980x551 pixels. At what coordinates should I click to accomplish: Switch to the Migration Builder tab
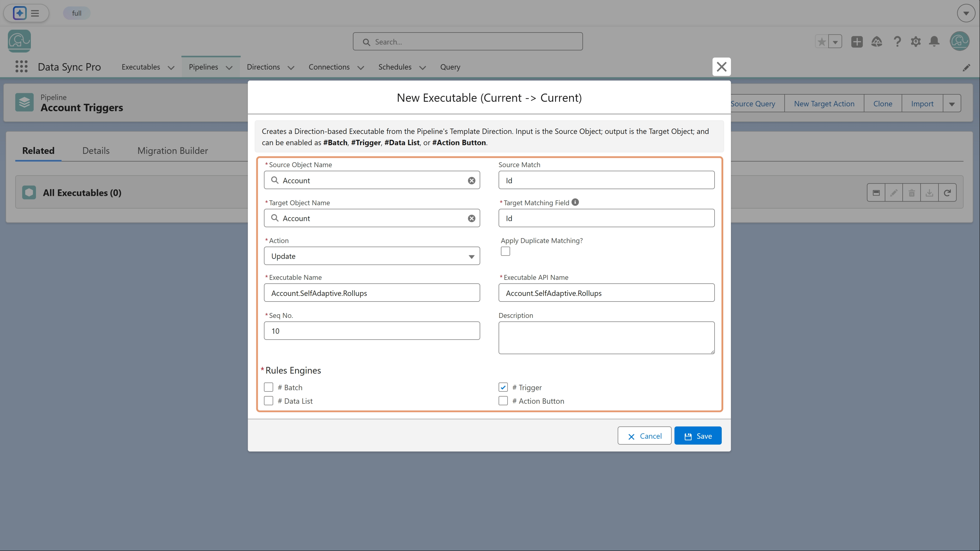(173, 151)
